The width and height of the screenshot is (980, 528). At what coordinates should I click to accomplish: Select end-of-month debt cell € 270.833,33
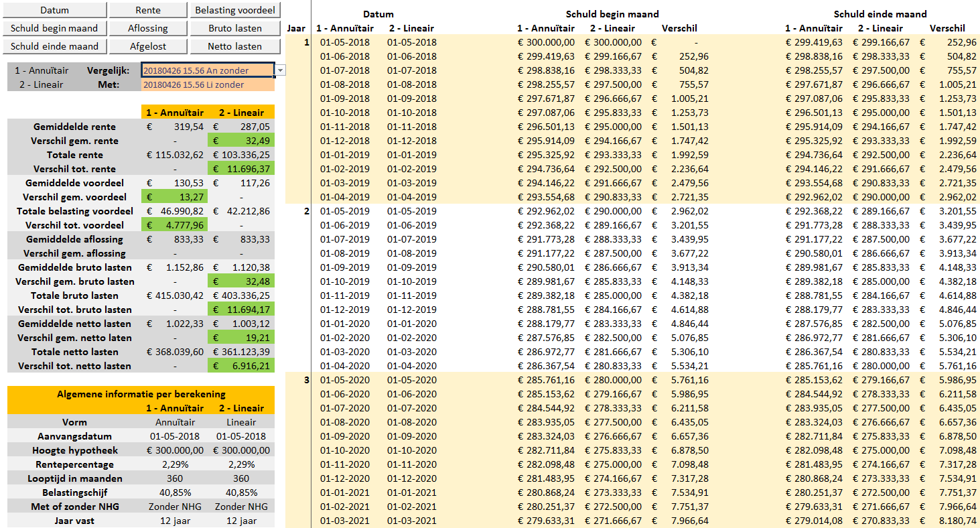click(881, 521)
